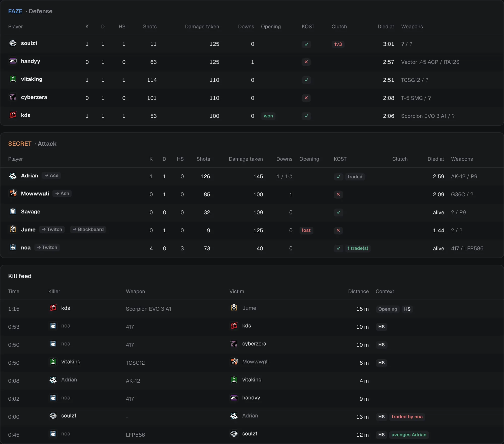The image size is (504, 444).
Task: Click Mowwwgli's team icon in SECRET table
Action: 13,194
